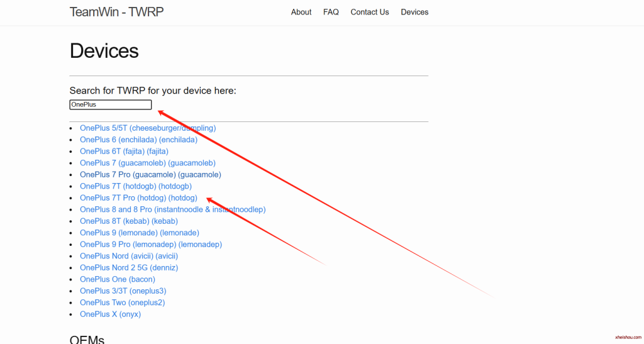Focus the device search box containing OnePlus
644x344 pixels.
(x=111, y=104)
